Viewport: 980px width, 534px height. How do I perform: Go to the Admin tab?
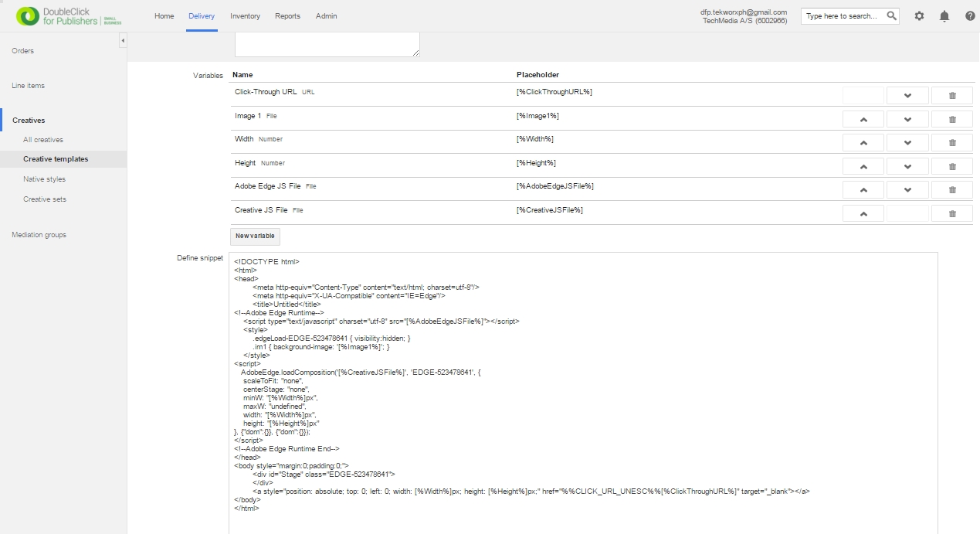click(326, 15)
